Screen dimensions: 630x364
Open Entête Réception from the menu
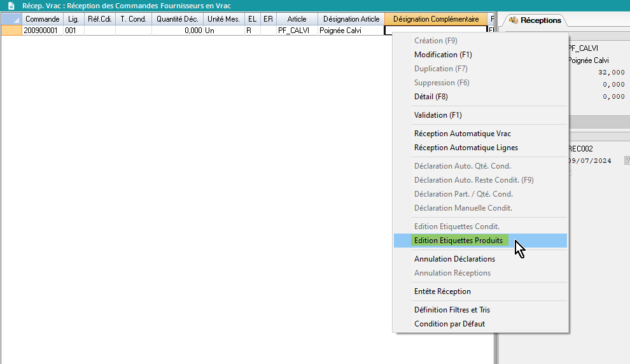pos(442,291)
